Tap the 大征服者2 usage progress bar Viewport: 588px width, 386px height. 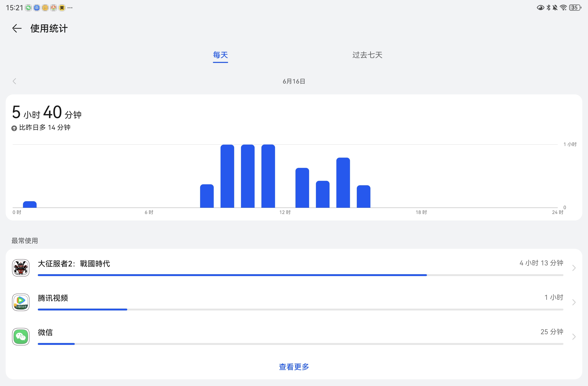[301, 275]
